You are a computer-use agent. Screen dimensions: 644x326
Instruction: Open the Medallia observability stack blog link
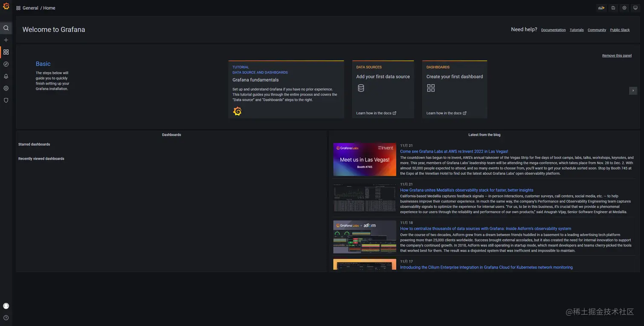(467, 190)
